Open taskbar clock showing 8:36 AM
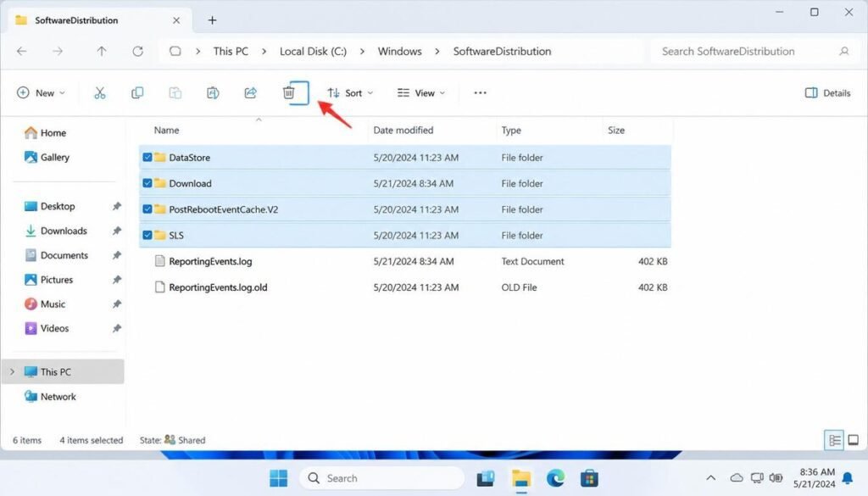 (814, 477)
